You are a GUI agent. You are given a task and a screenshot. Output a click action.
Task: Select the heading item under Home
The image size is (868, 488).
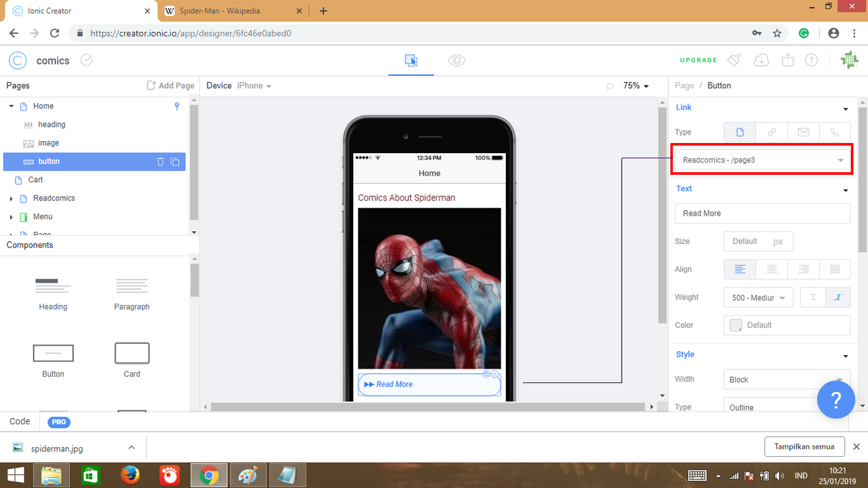coord(52,125)
